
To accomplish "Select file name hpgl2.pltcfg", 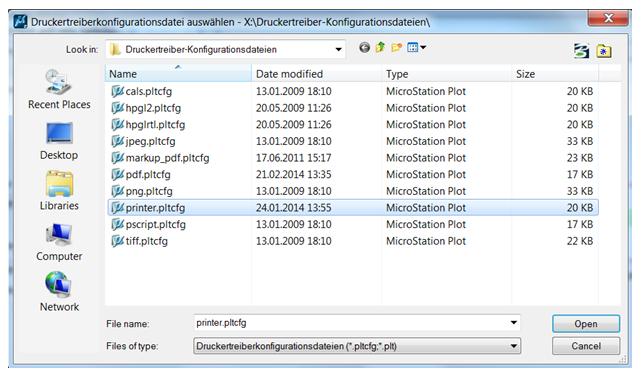I will click(153, 108).
